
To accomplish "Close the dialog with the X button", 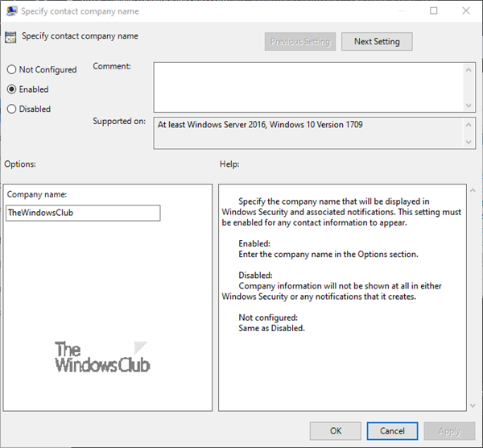I will click(466, 10).
